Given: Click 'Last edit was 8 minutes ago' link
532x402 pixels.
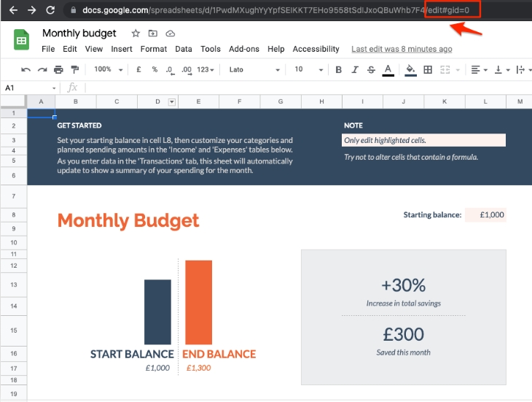Looking at the screenshot, I should [402, 49].
